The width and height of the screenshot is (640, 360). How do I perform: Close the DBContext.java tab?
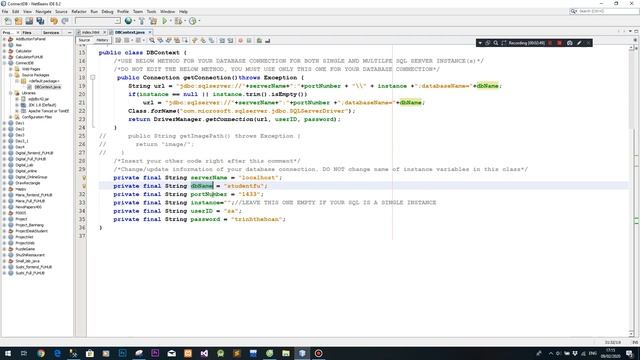(150, 32)
